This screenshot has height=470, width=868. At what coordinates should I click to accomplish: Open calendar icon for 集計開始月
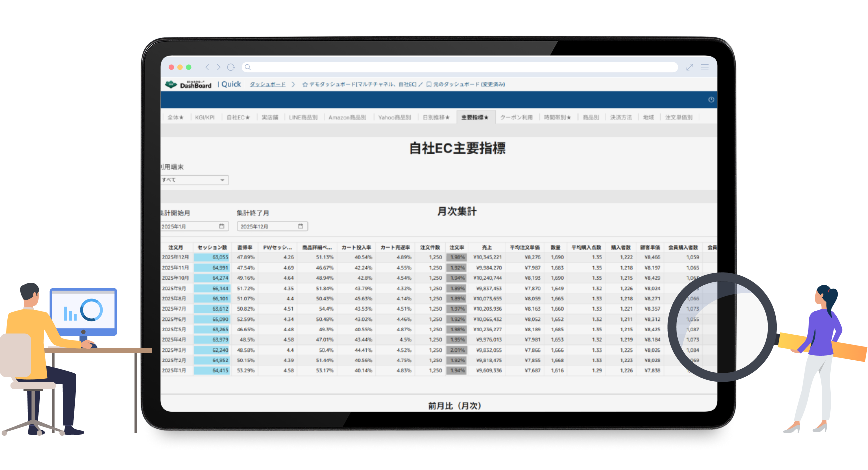(221, 226)
